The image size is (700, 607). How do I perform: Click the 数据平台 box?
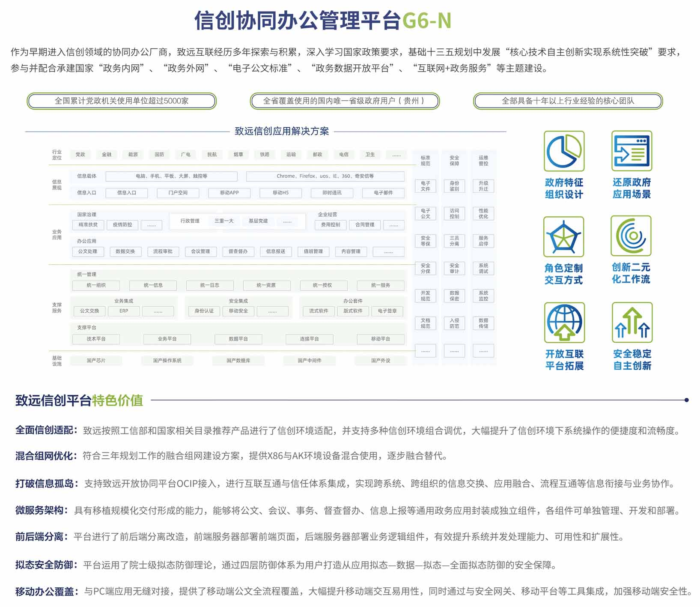coord(238,339)
